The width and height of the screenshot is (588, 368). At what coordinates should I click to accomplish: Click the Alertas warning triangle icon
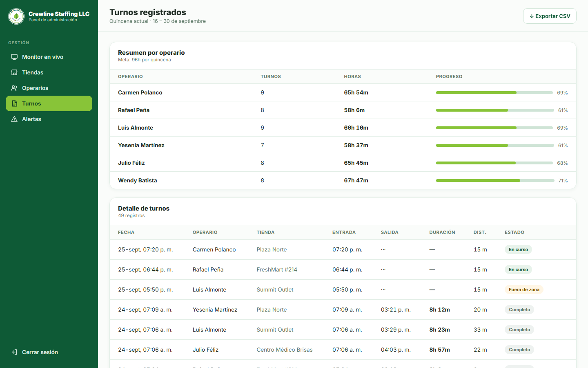pyautogui.click(x=14, y=119)
